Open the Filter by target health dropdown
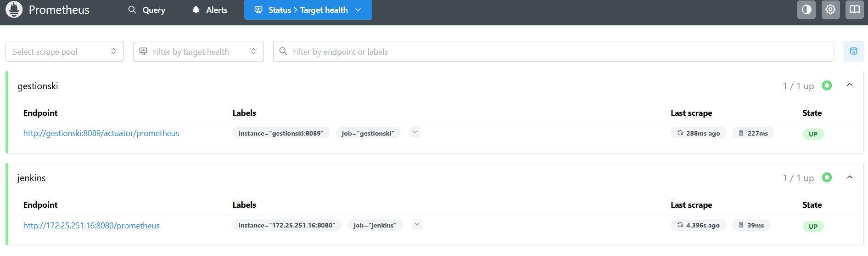 click(x=198, y=51)
